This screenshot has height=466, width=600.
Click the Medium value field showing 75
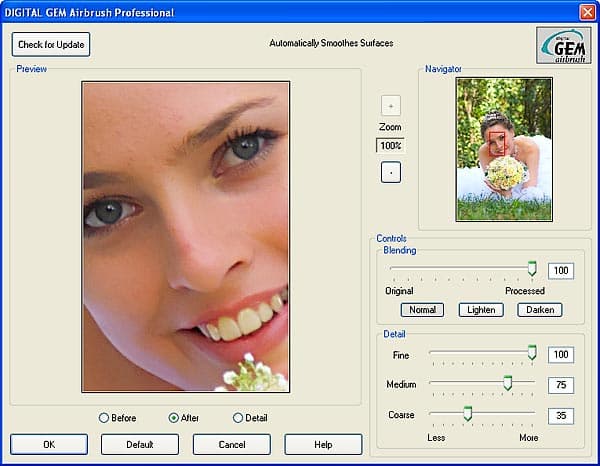561,385
